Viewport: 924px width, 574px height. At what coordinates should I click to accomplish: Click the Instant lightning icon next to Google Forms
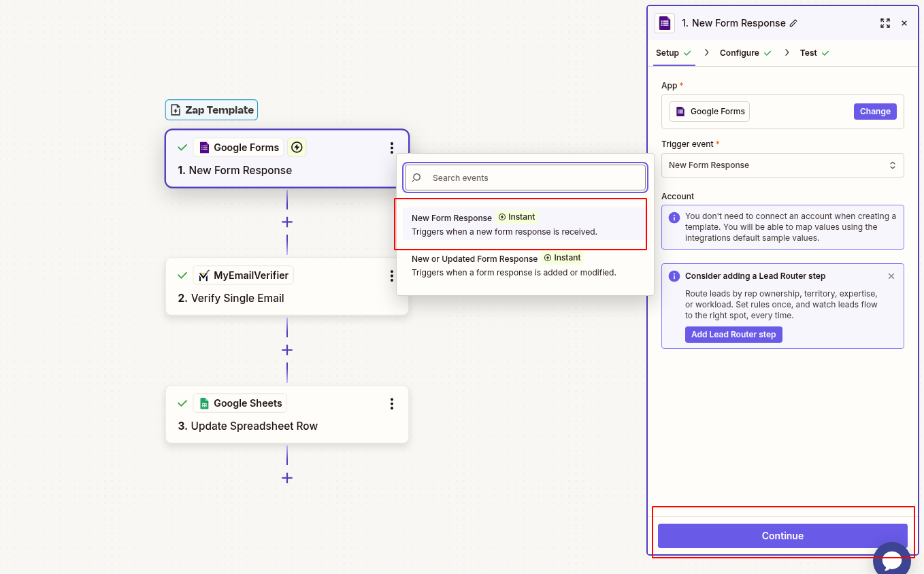point(297,147)
